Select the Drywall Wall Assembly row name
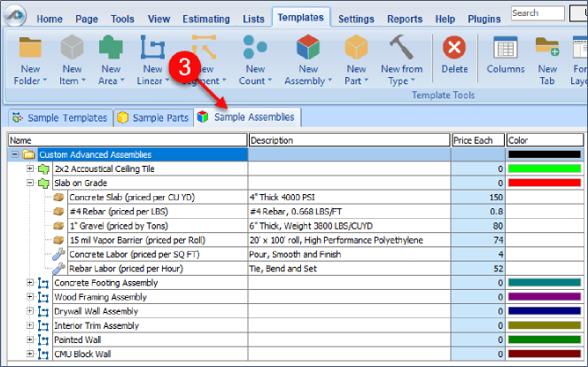 tap(97, 311)
